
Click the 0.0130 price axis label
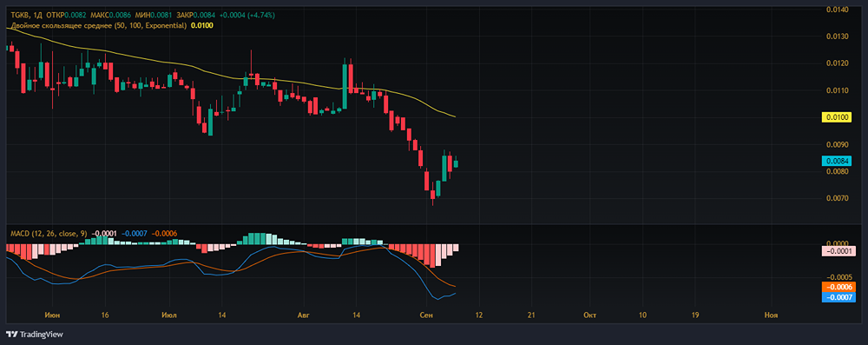pos(837,36)
